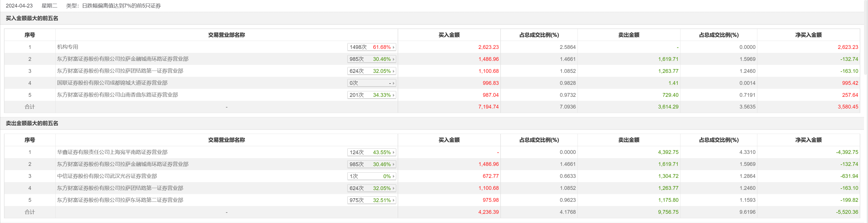The image size is (868, 223).
Task: Click 买入金额 header in top table
Action: (x=449, y=35)
